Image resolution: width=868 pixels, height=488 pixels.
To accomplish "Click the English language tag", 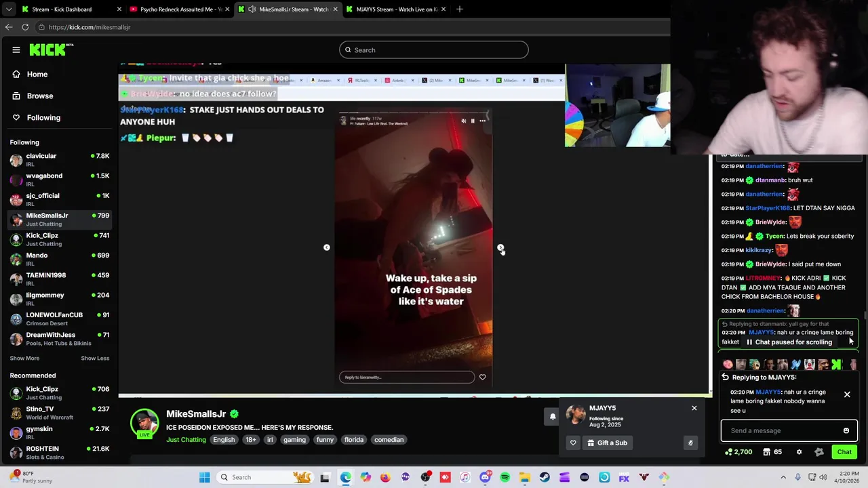I will coord(224,440).
